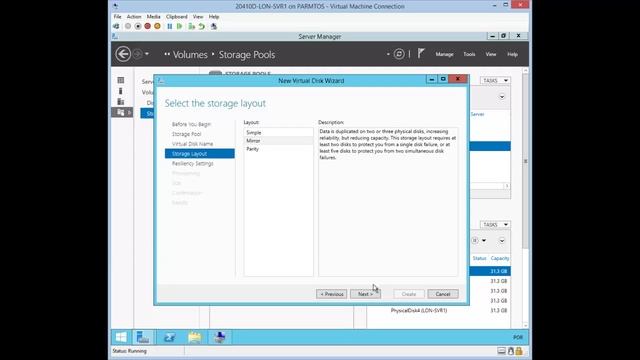Cancel the New Virtual Disk Wizard
Screen dimensions: 640x360
click(443, 294)
